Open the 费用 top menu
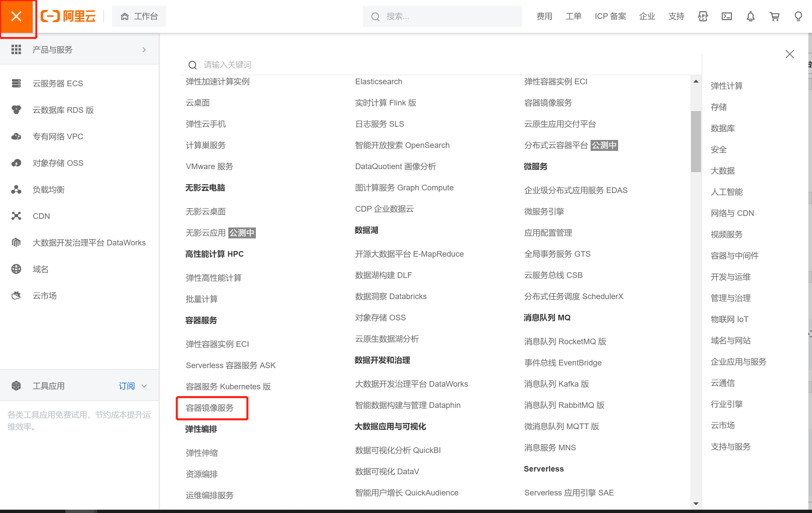 544,16
